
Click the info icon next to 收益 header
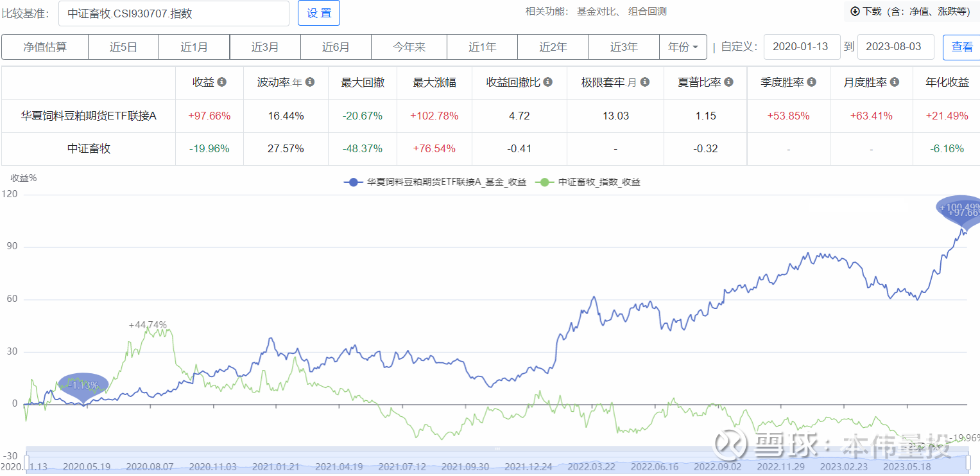222,82
